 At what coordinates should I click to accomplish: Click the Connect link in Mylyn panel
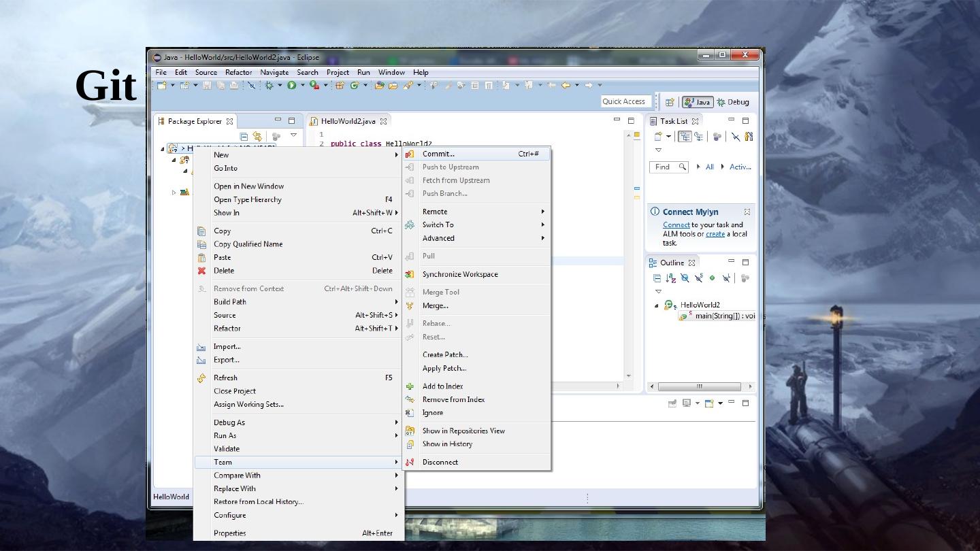click(x=676, y=225)
